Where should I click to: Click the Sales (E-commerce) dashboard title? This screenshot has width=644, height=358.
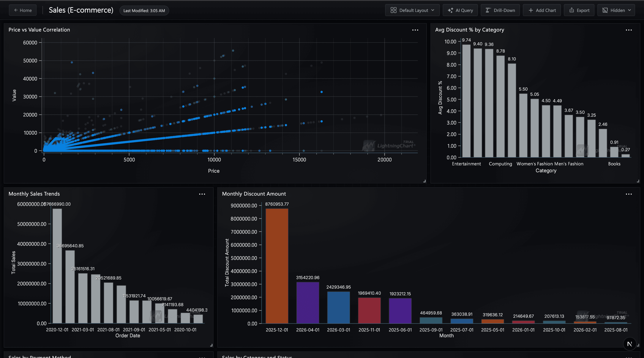pos(81,10)
